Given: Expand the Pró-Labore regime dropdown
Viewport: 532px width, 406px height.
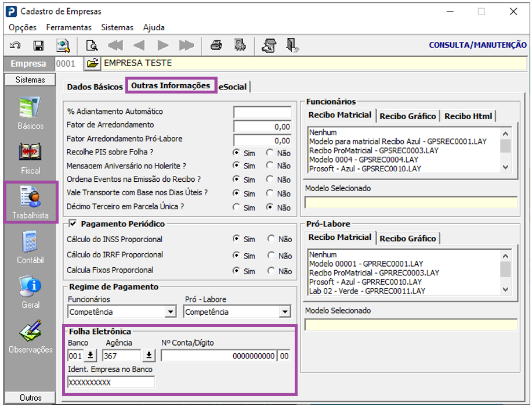Looking at the screenshot, I should pyautogui.click(x=285, y=312).
